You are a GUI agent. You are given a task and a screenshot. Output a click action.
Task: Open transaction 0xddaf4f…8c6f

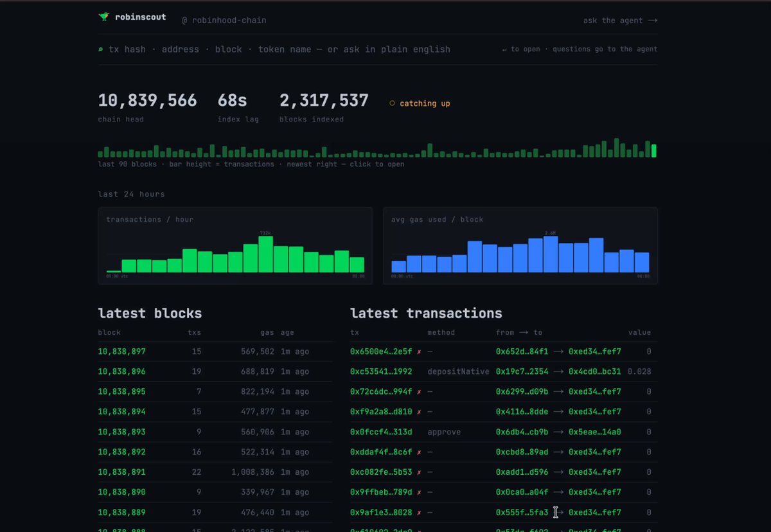381,452
